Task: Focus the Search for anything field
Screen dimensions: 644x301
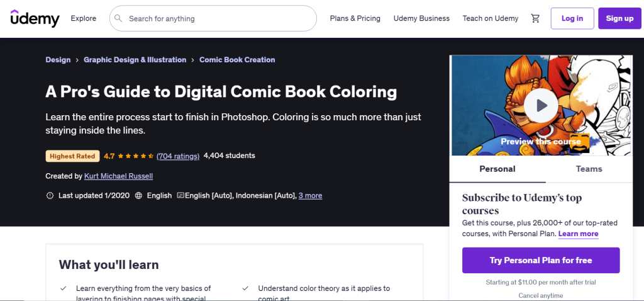Action: pos(220,19)
